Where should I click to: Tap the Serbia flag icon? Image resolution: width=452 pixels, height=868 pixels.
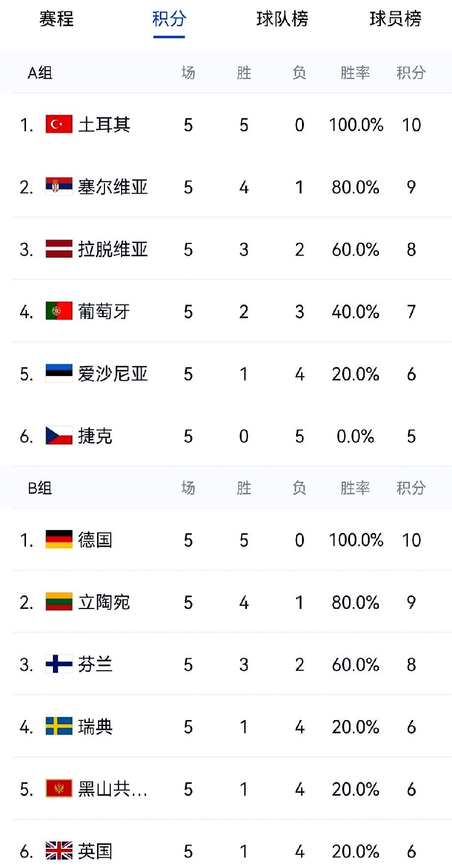tap(59, 187)
